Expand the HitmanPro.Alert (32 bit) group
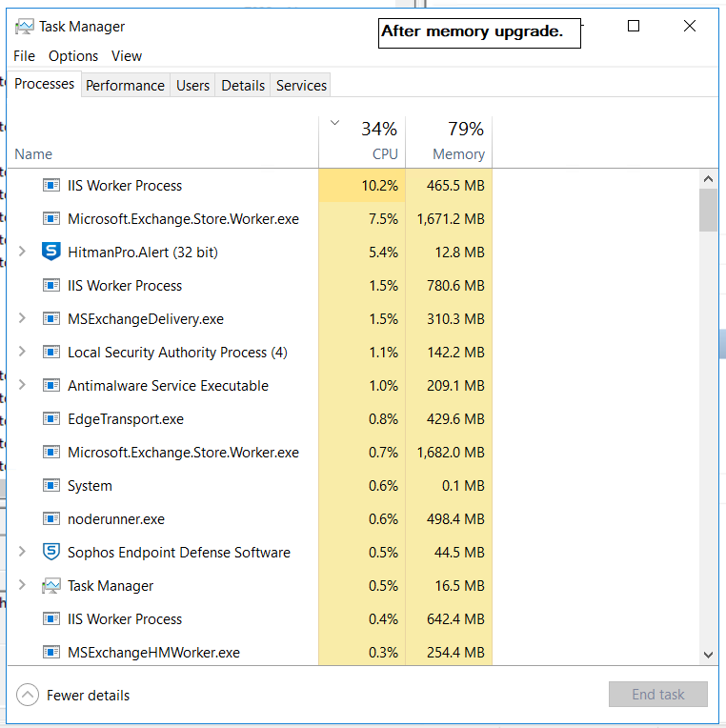The image size is (726, 728). coord(22,252)
